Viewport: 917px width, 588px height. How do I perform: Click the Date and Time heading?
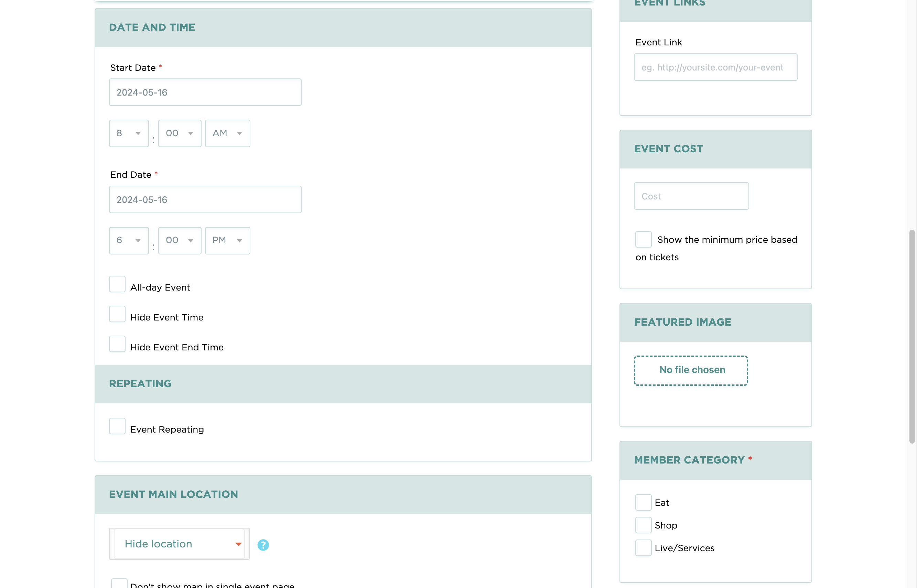click(x=152, y=28)
